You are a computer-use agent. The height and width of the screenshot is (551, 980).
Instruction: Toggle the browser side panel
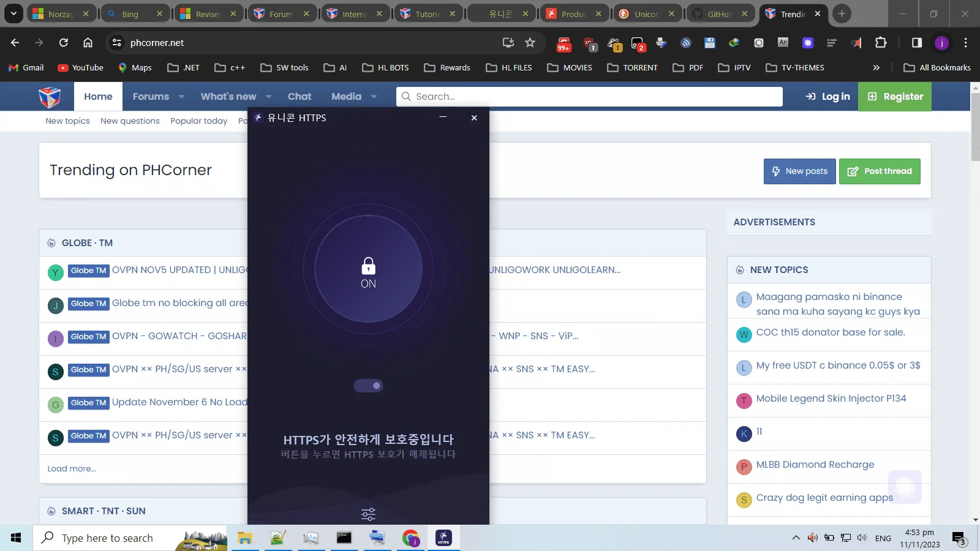917,42
